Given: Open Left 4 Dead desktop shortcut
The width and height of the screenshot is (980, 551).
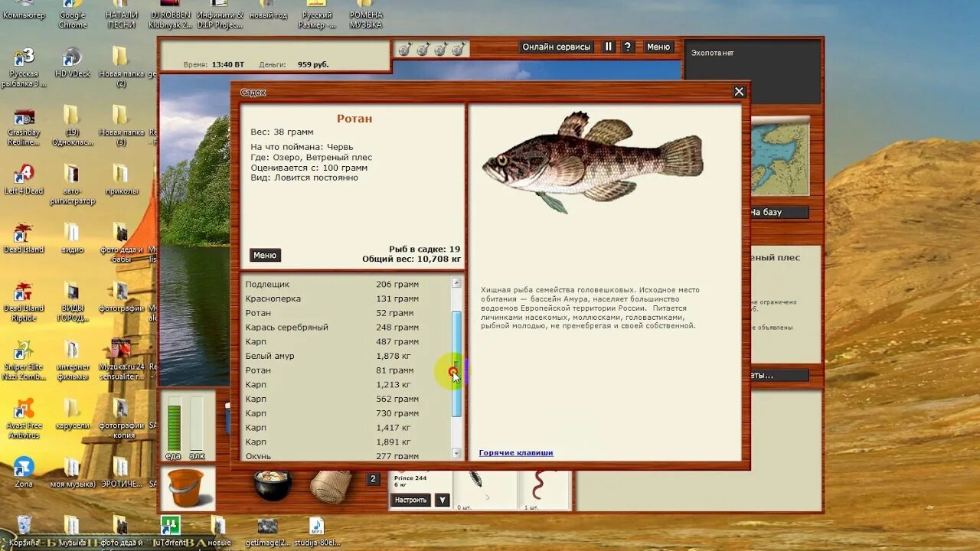Looking at the screenshot, I should tap(24, 180).
